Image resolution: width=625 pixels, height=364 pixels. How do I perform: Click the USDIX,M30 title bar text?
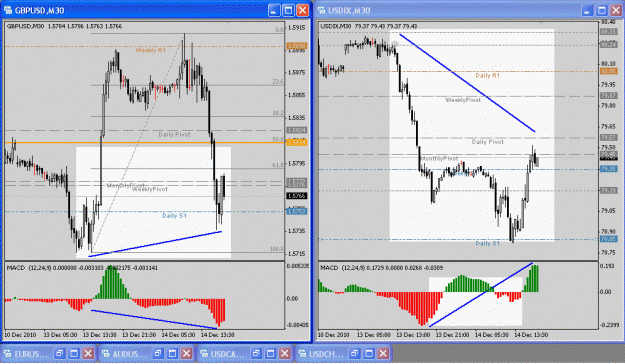point(349,11)
